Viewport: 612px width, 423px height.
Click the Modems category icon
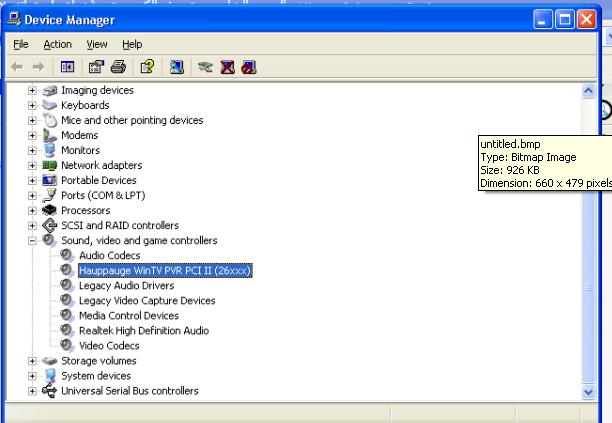pos(50,135)
